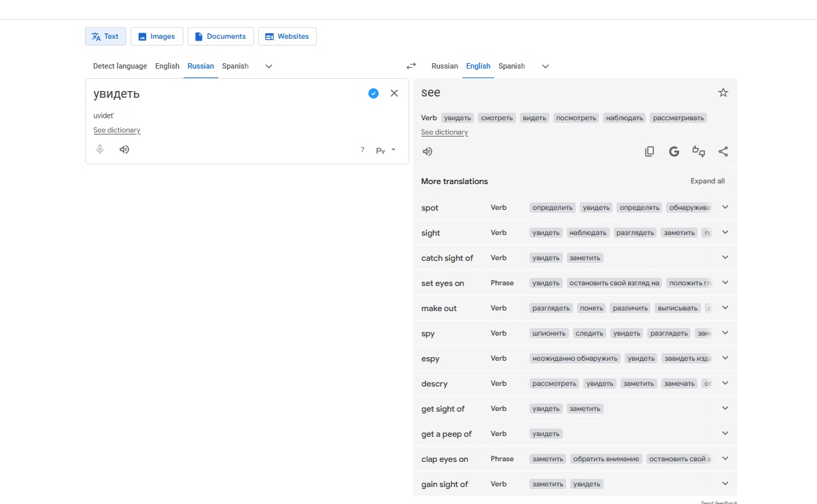
Task: Swap source and target languages
Action: tap(411, 66)
